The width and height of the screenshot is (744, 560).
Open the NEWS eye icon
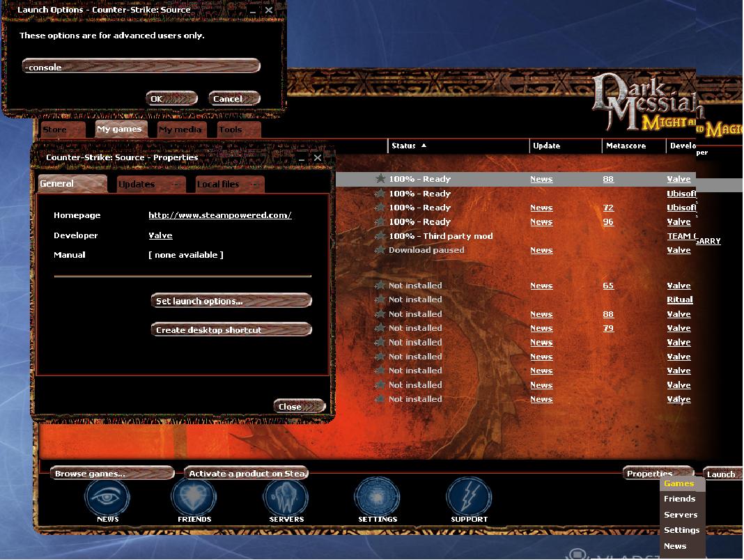point(107,497)
